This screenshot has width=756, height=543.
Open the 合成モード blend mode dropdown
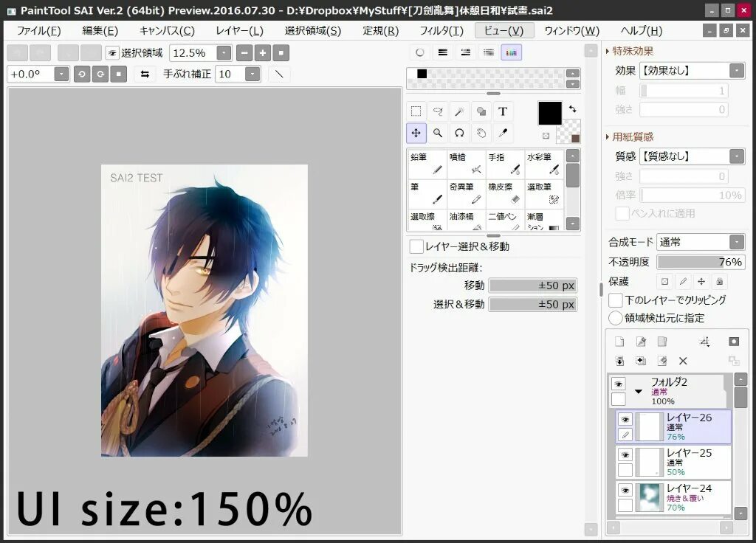click(737, 242)
